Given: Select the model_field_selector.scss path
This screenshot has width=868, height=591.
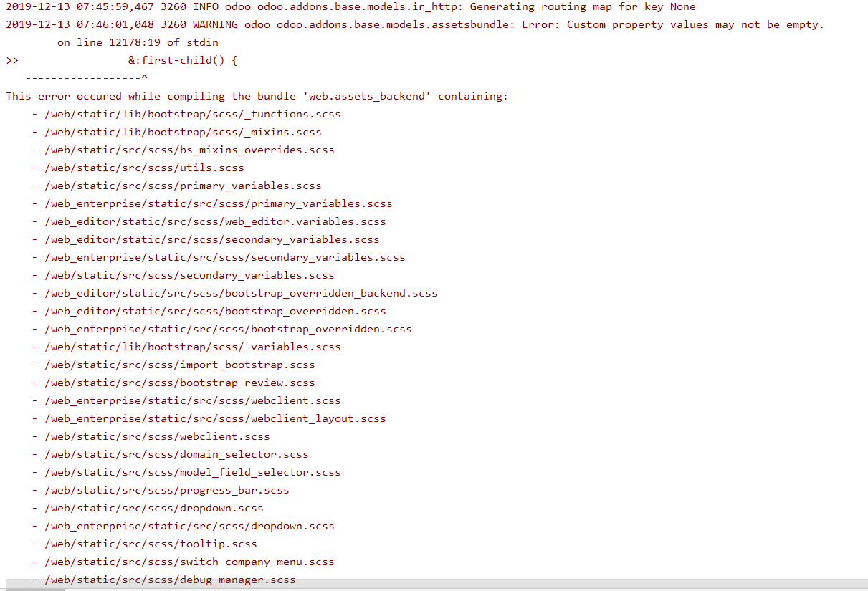Looking at the screenshot, I should [x=193, y=472].
